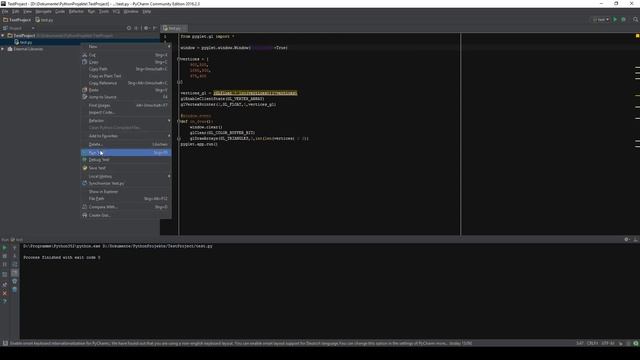Choose Copy Path from context menu
Viewport: 640px width, 360px height.
126,69
